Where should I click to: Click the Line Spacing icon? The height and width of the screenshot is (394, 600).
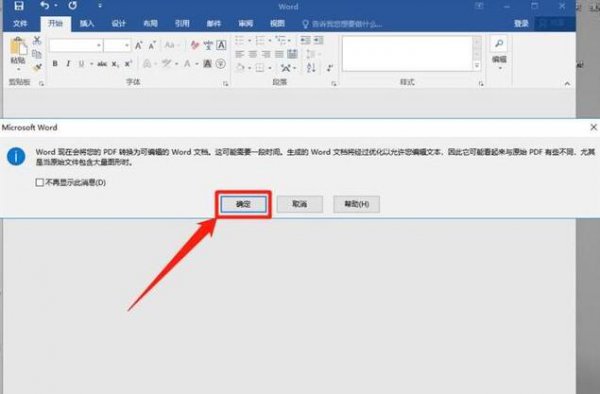tap(311, 54)
